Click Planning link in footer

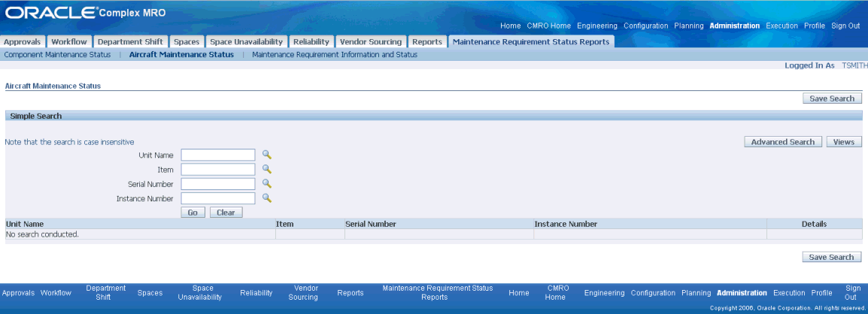pos(696,293)
